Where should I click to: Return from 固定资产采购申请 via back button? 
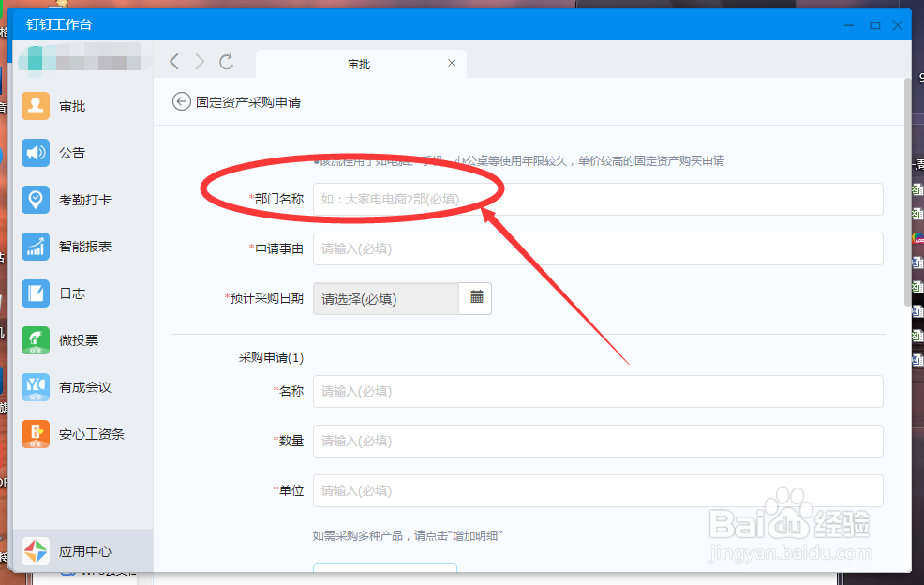(180, 101)
